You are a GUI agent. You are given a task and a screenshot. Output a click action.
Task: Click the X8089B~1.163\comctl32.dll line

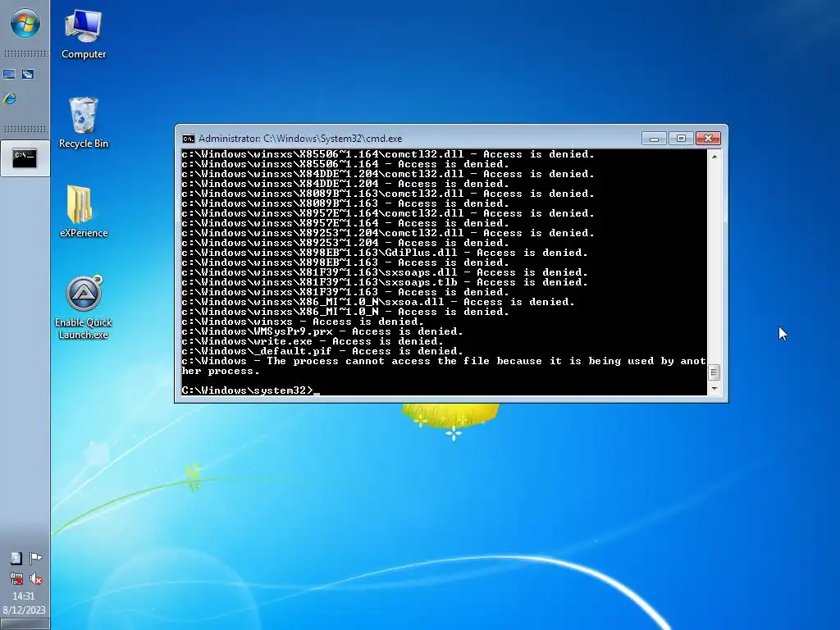pyautogui.click(x=388, y=194)
